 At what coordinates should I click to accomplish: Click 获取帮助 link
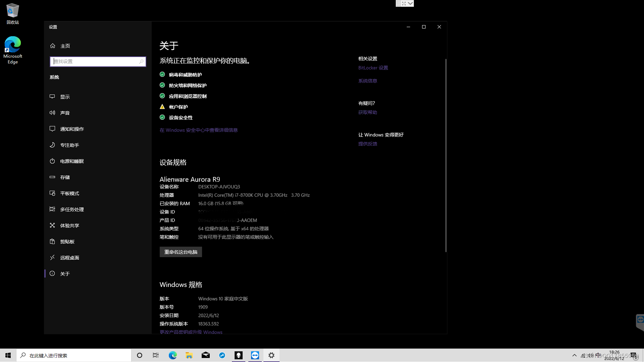(368, 112)
